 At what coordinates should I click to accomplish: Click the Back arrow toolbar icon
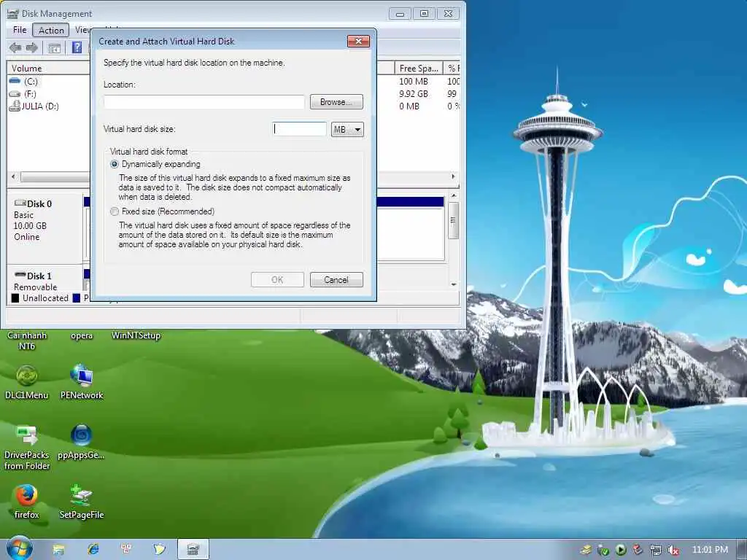pyautogui.click(x=15, y=47)
